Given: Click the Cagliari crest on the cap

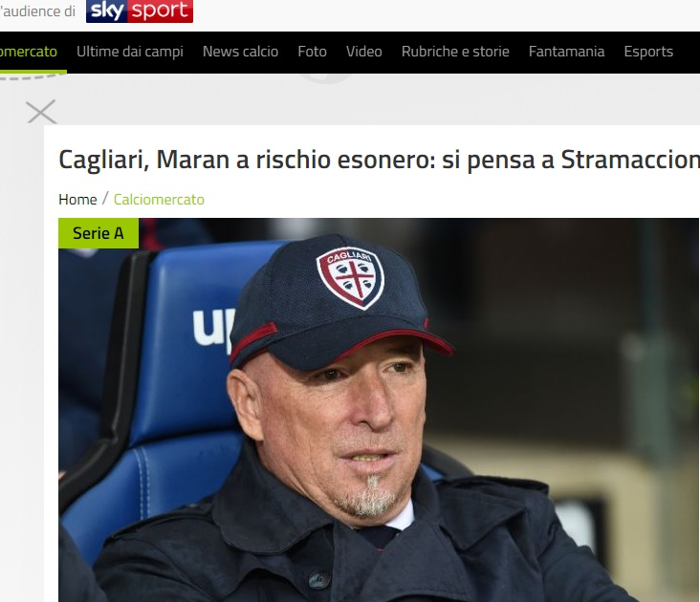Looking at the screenshot, I should tap(351, 278).
